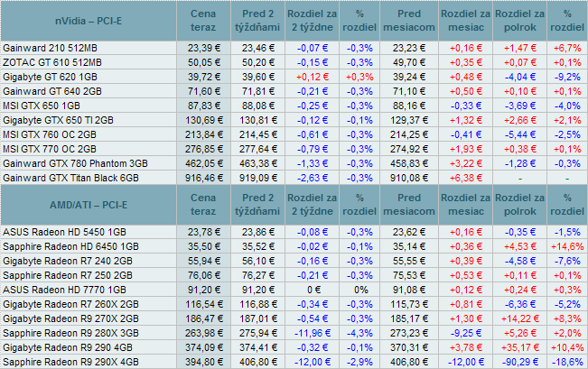Select the +6,38 € monthly difference

[x=466, y=178]
